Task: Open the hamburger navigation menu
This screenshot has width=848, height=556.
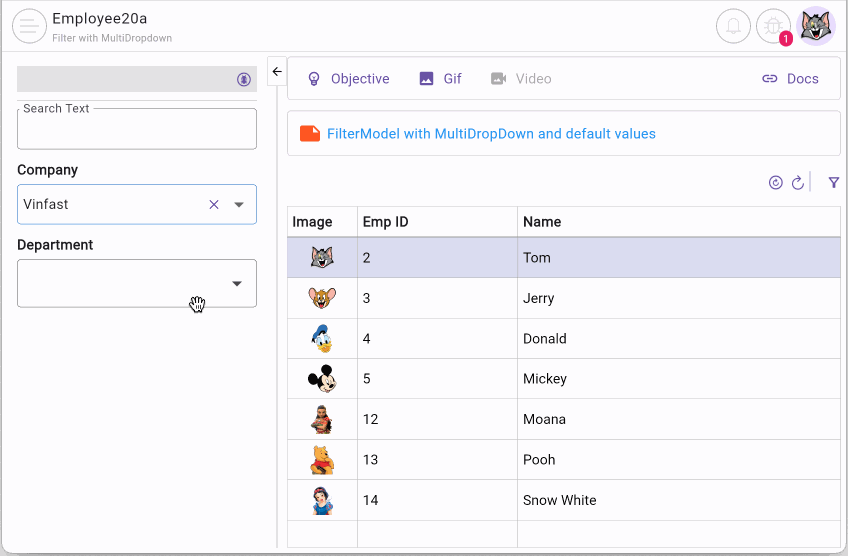Action: click(29, 26)
